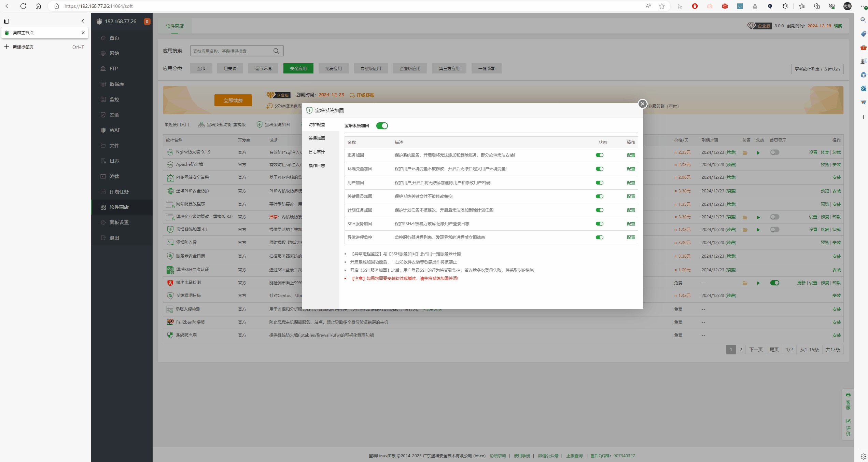Click the 评价 feedback floating icon
Viewport: 868px width, 462px height.
(848, 427)
